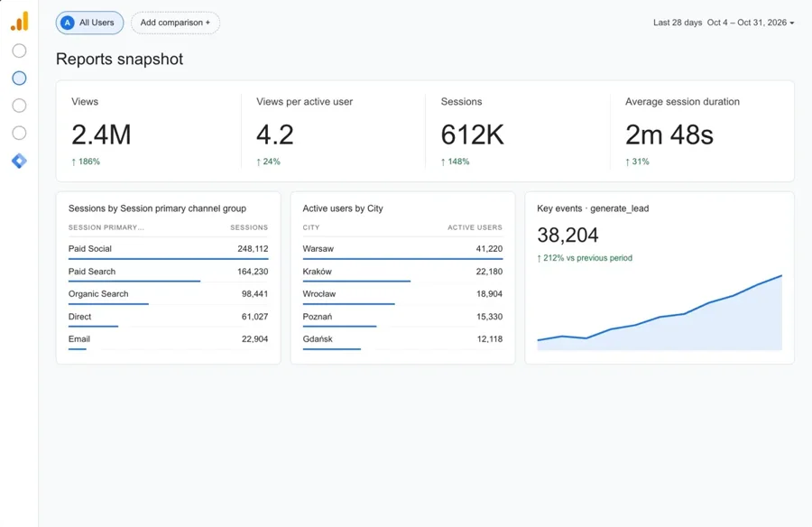Click the Key events generate_lead card title
This screenshot has width=812, height=527.
593,208
